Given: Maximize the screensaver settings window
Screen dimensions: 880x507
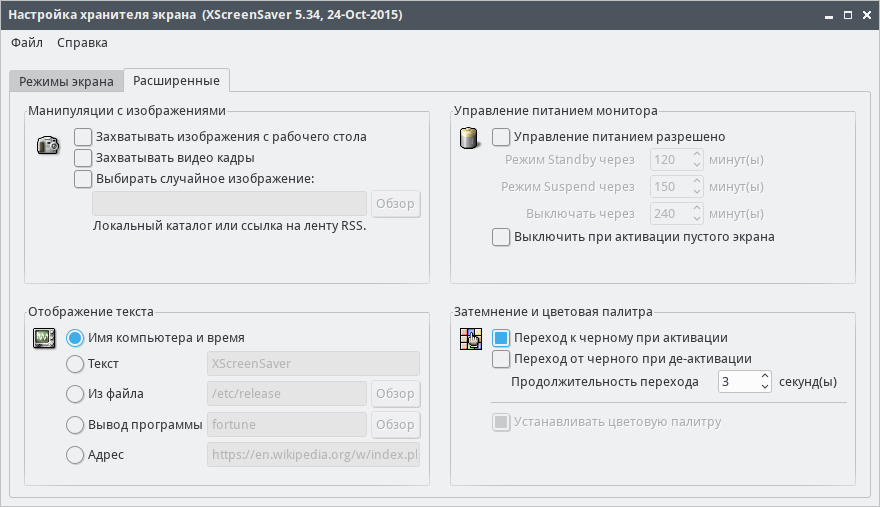Looking at the screenshot, I should [x=848, y=15].
